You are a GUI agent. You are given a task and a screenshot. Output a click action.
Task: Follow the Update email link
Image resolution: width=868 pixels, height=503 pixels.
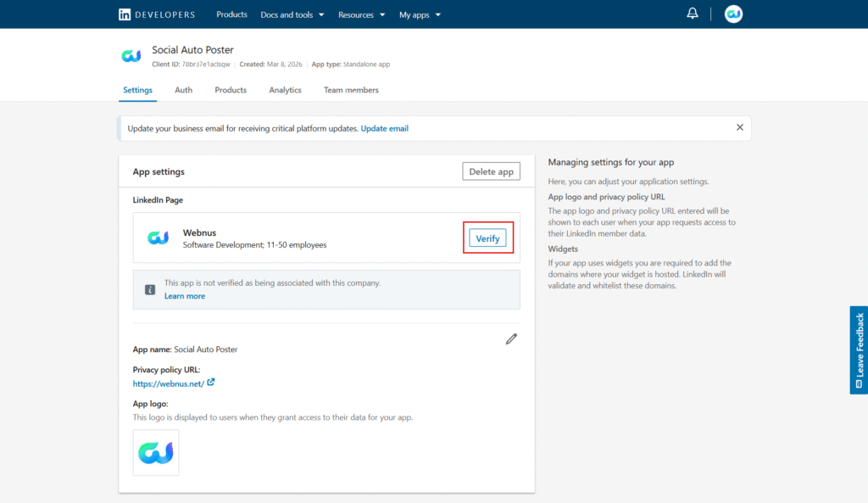click(x=385, y=128)
